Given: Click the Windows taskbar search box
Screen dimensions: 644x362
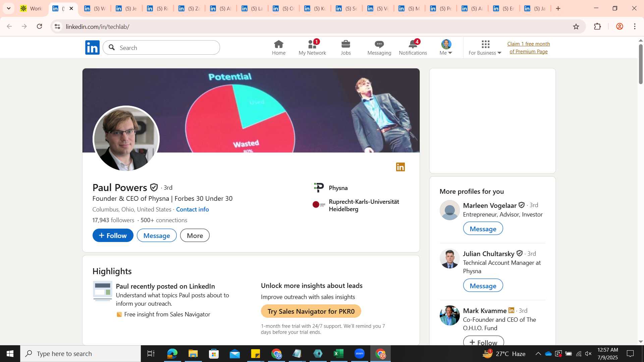Looking at the screenshot, I should pos(80,354).
